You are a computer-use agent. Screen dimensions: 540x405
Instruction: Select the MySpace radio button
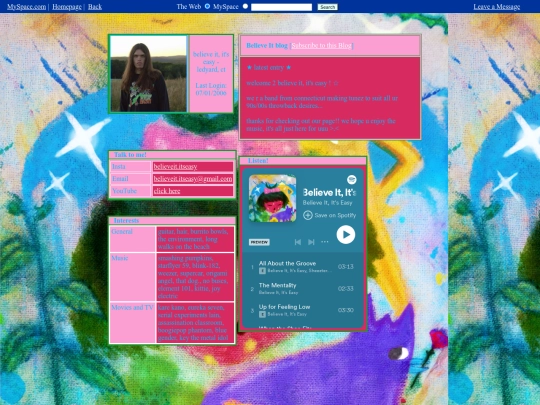coord(245,6)
